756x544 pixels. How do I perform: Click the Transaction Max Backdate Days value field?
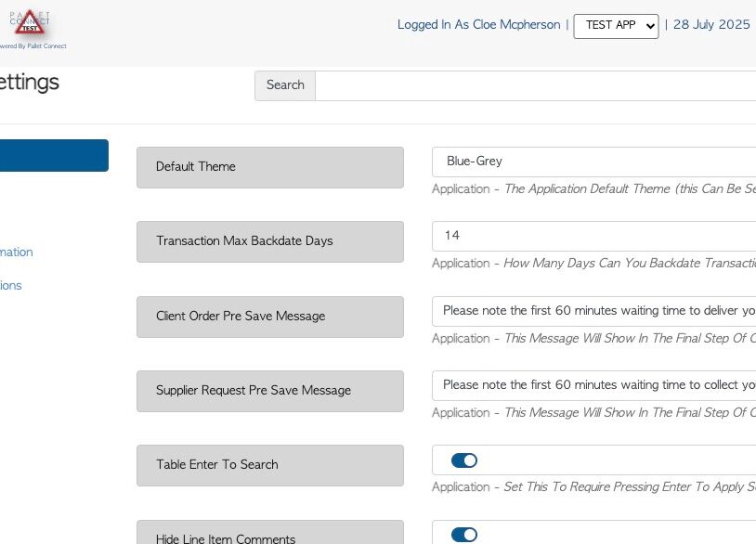[x=594, y=236]
